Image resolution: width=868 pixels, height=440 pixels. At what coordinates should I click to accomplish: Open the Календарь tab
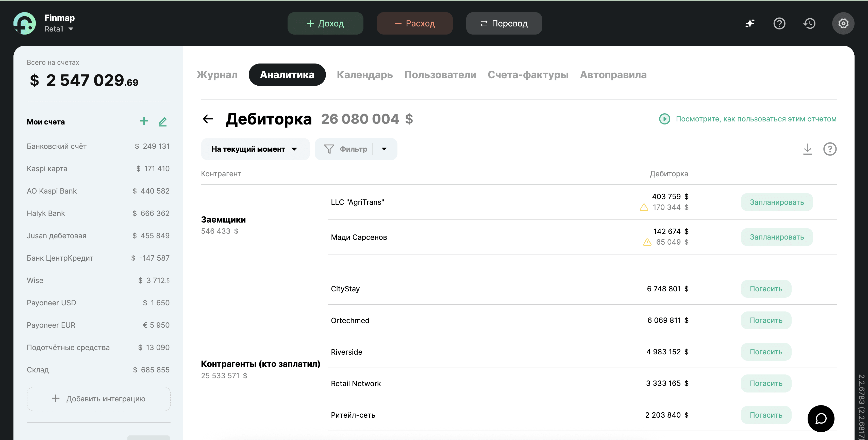tap(365, 74)
